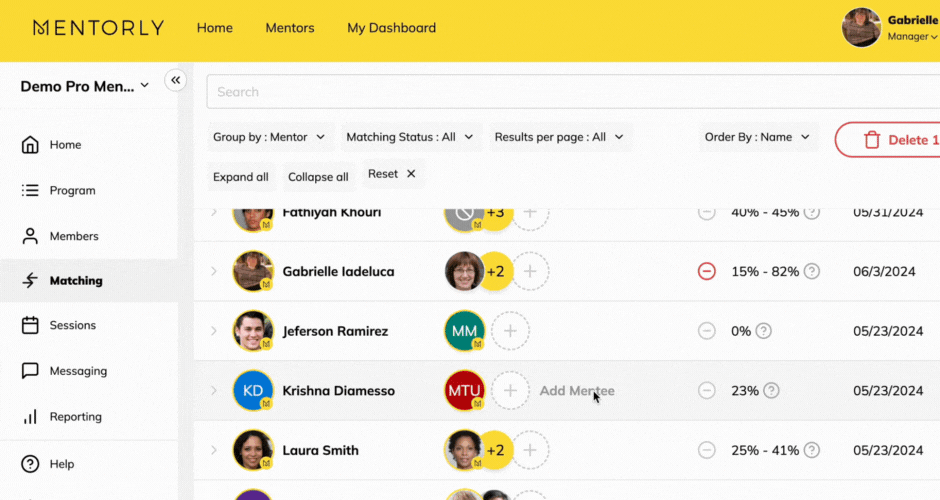Click the help icon next to 23%
The height and width of the screenshot is (500, 940).
771,391
